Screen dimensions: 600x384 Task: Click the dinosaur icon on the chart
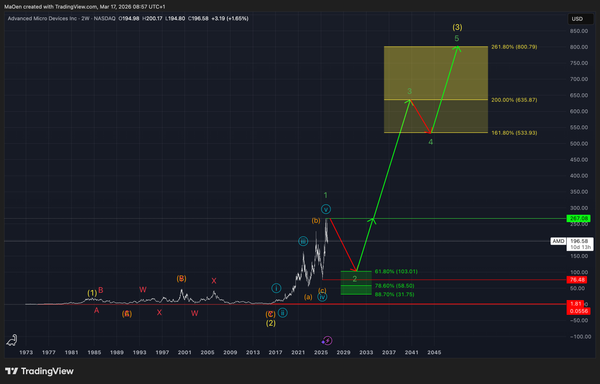pyautogui.click(x=12, y=340)
